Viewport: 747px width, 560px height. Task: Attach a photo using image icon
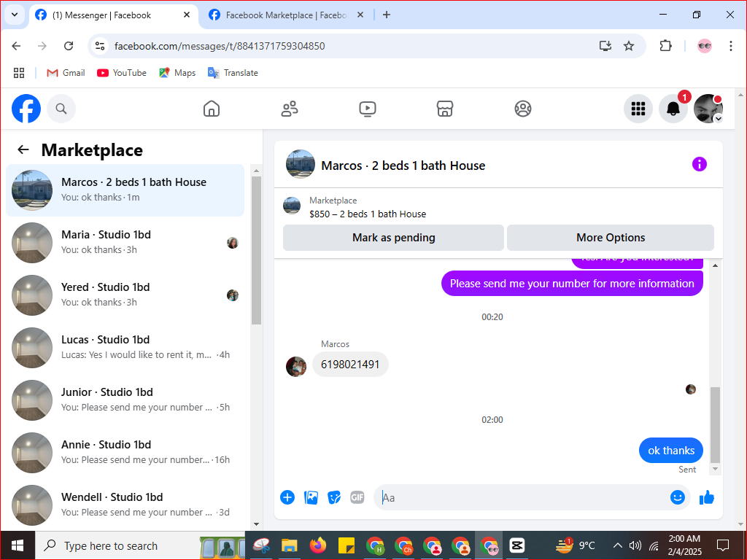tap(311, 497)
